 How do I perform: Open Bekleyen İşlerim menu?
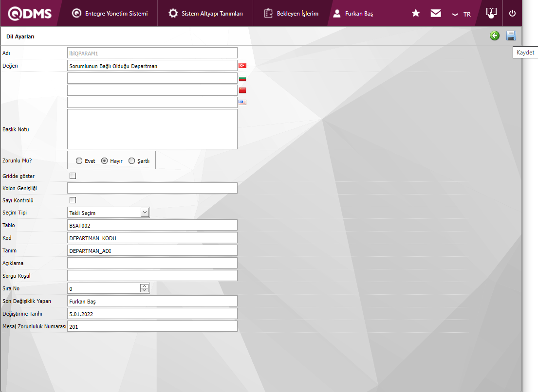(x=291, y=13)
